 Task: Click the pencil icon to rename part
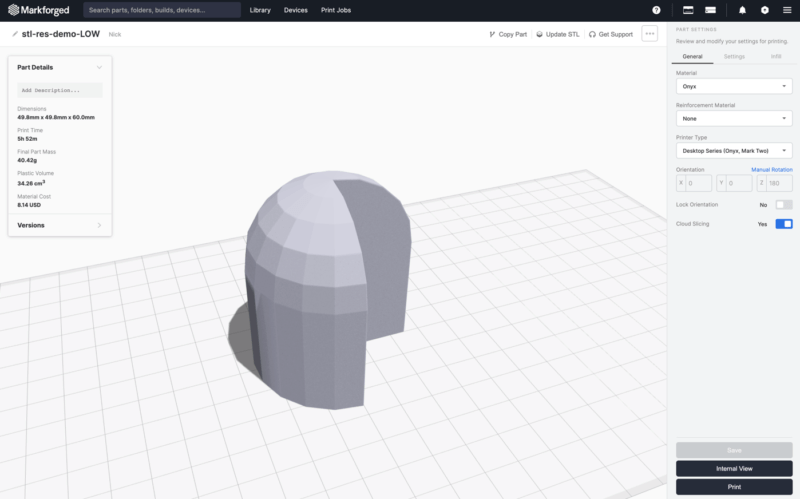coord(14,34)
